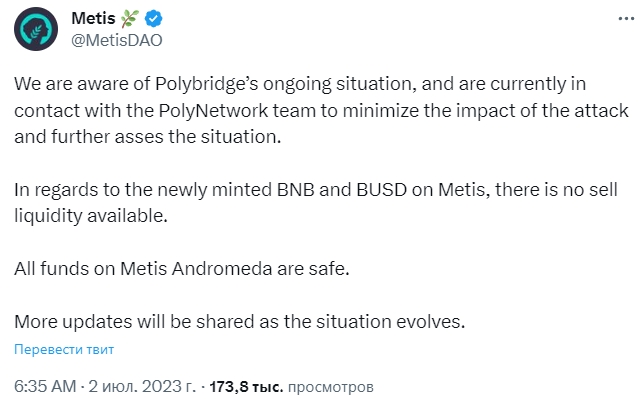This screenshot has width=644, height=399.
Task: Click the More updates will be shared line
Action: point(239,322)
